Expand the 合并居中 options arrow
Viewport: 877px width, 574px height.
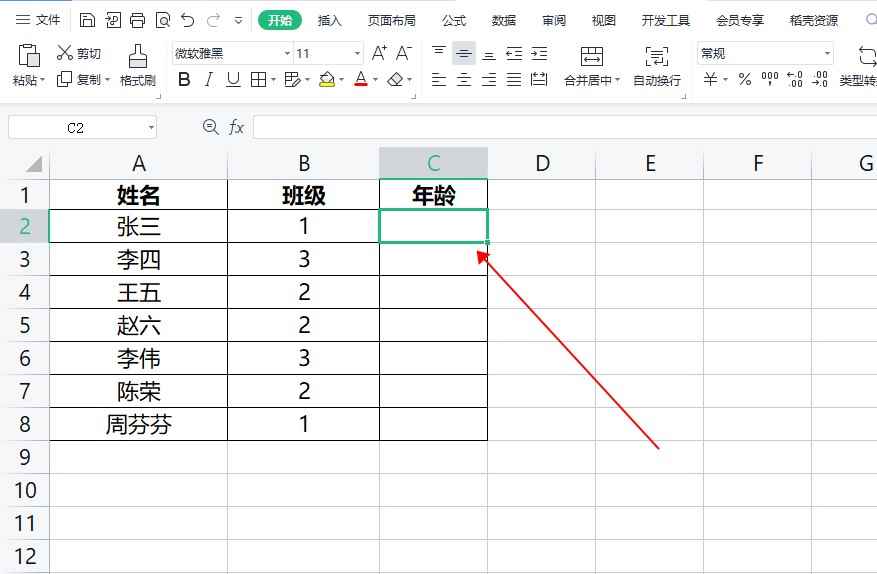point(617,80)
